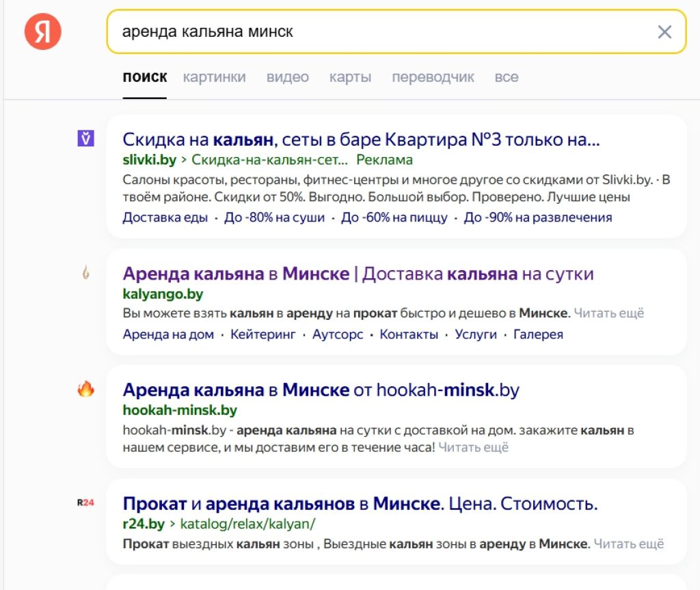This screenshot has height=590, width=700.
Task: Follow the Доставка еды sitelink
Action: click(x=165, y=217)
